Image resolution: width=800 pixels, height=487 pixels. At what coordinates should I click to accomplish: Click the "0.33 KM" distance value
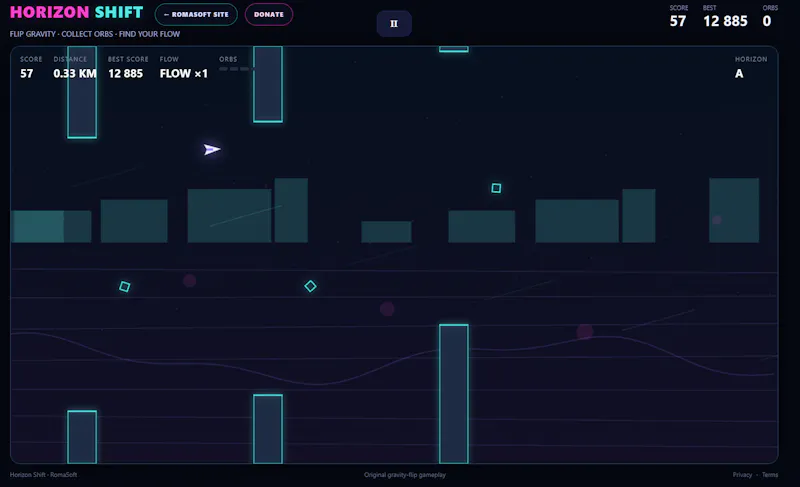[75, 73]
